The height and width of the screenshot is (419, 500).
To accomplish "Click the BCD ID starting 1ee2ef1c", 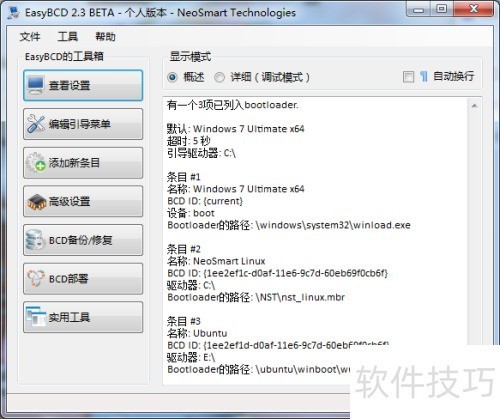I will tap(278, 273).
